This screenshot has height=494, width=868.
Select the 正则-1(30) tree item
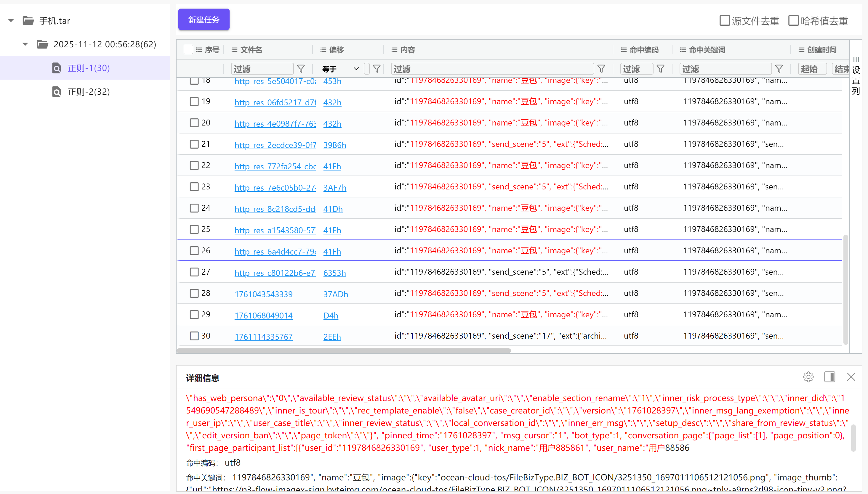tap(88, 68)
